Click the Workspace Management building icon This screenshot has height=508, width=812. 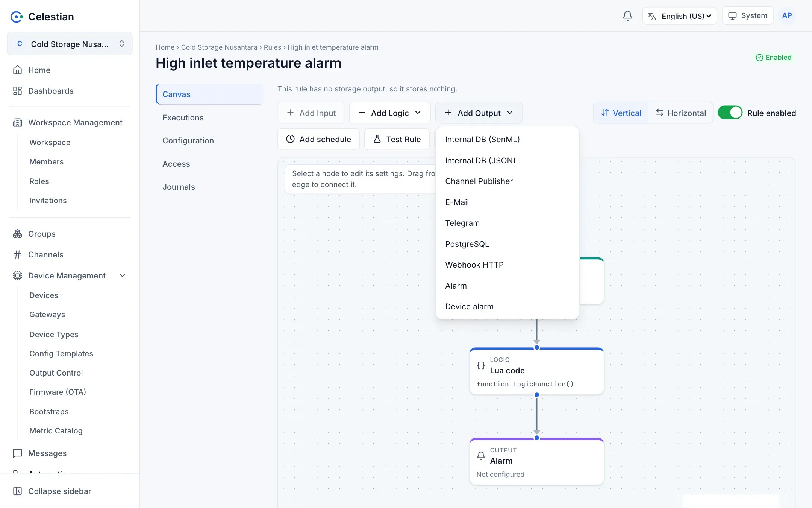17,122
